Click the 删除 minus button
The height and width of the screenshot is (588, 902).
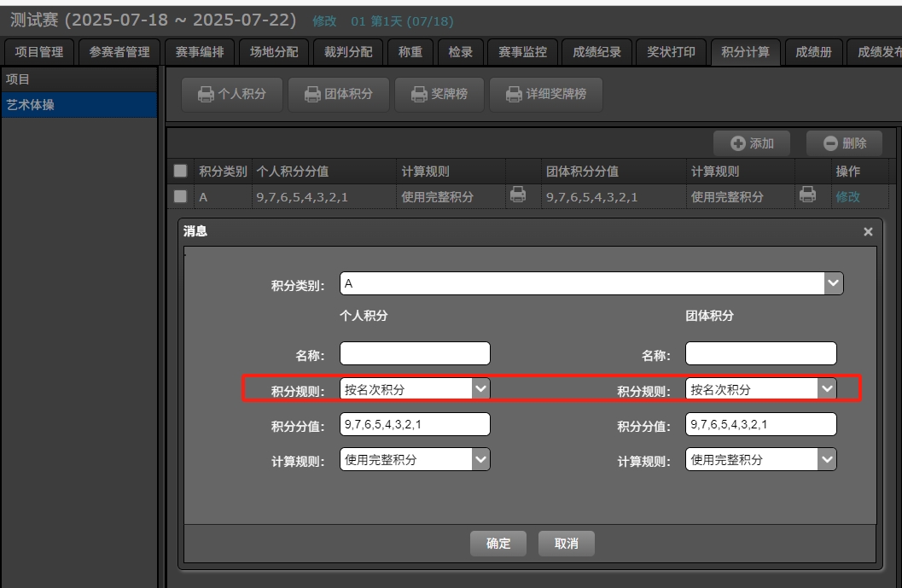click(x=845, y=143)
